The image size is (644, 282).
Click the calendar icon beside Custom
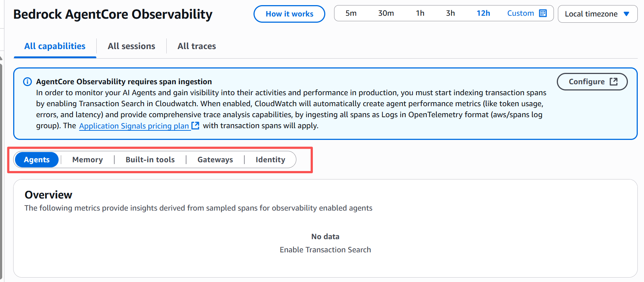543,13
